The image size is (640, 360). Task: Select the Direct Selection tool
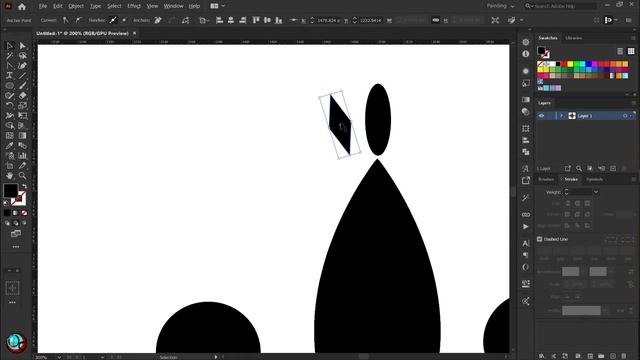22,46
